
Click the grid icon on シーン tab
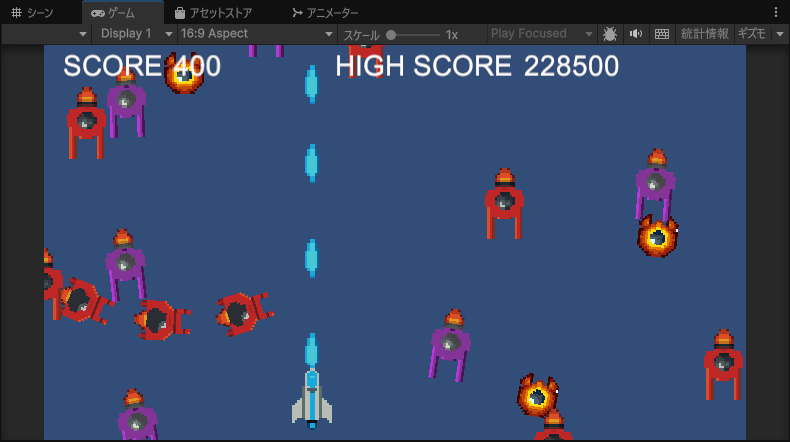pyautogui.click(x=16, y=13)
